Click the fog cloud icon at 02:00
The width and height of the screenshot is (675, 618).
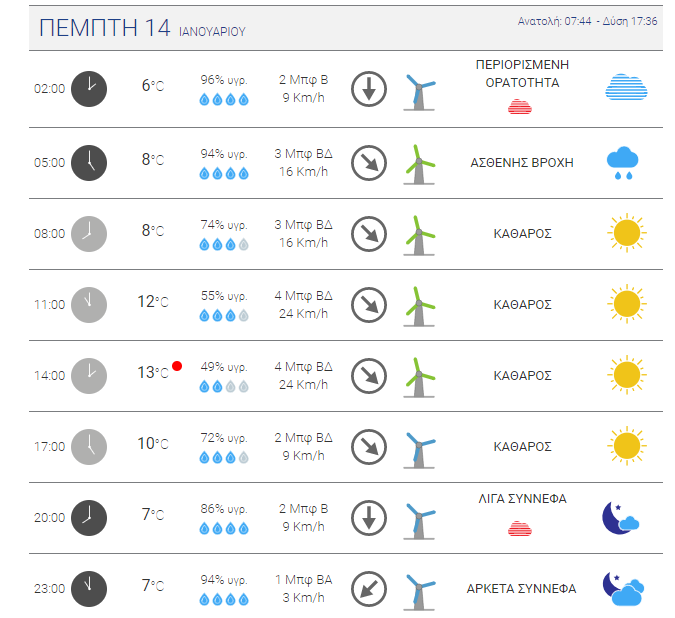tap(626, 87)
